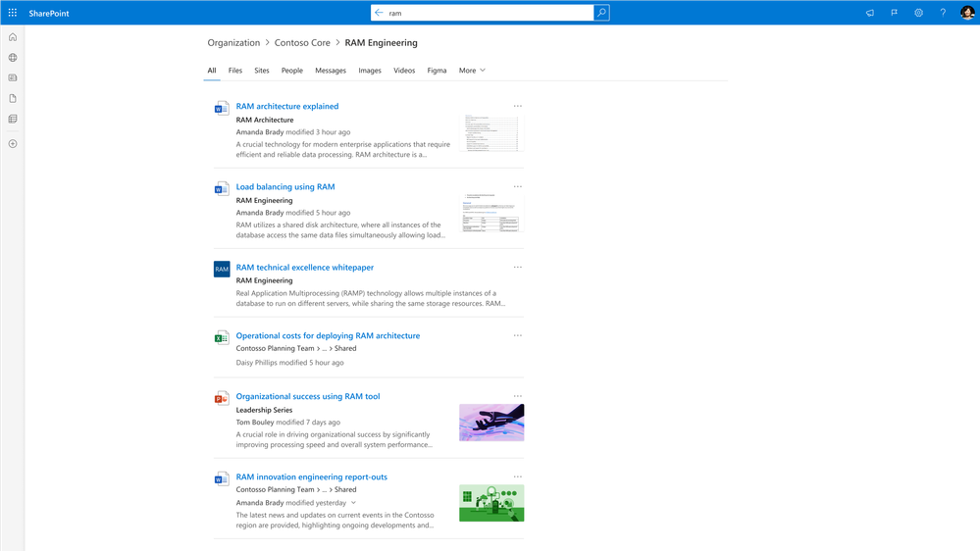Viewport: 980px width, 551px height.
Task: Click Load balancing using RAM document thumbnail
Action: pyautogui.click(x=491, y=213)
